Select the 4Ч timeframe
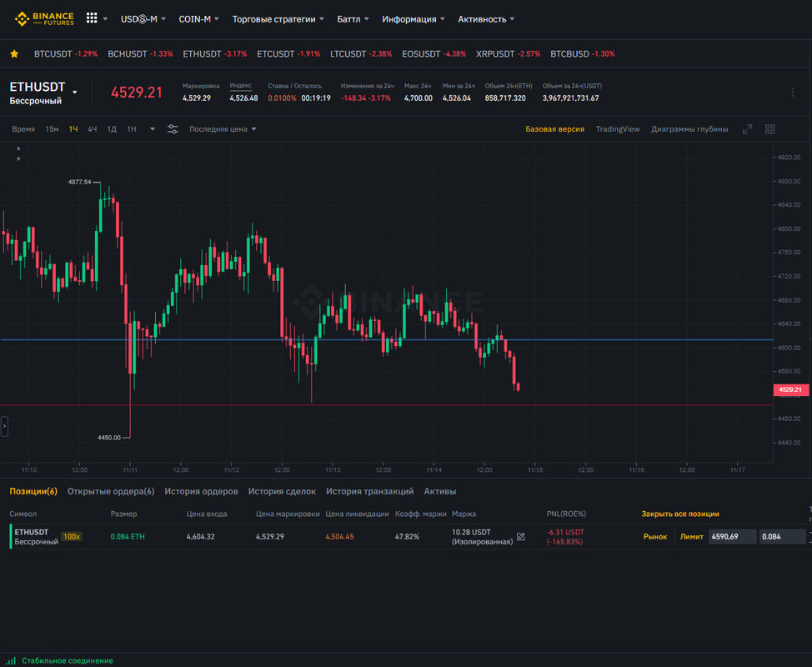Screen dimensions: 812x667 tap(93, 129)
